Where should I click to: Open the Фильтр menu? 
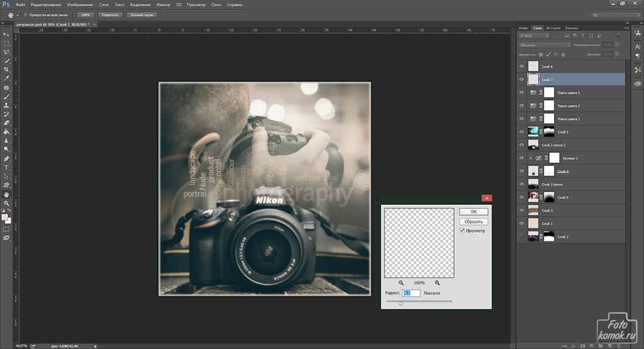click(x=163, y=5)
